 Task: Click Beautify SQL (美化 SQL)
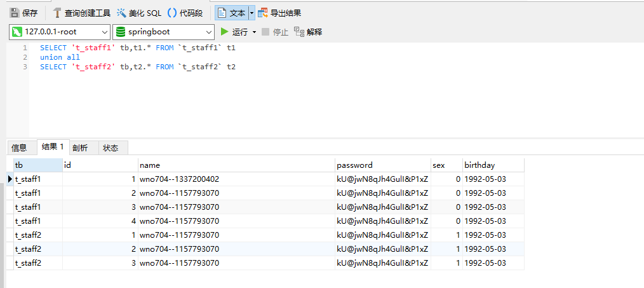coord(139,13)
